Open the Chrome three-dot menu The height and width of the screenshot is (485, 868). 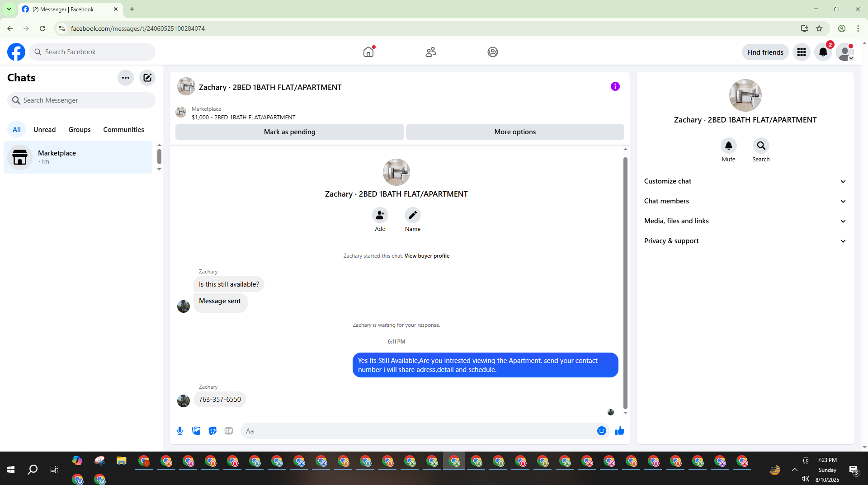(858, 28)
